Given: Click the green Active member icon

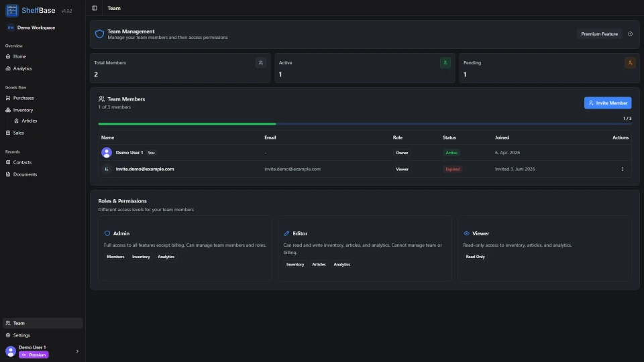Looking at the screenshot, I should 445,63.
